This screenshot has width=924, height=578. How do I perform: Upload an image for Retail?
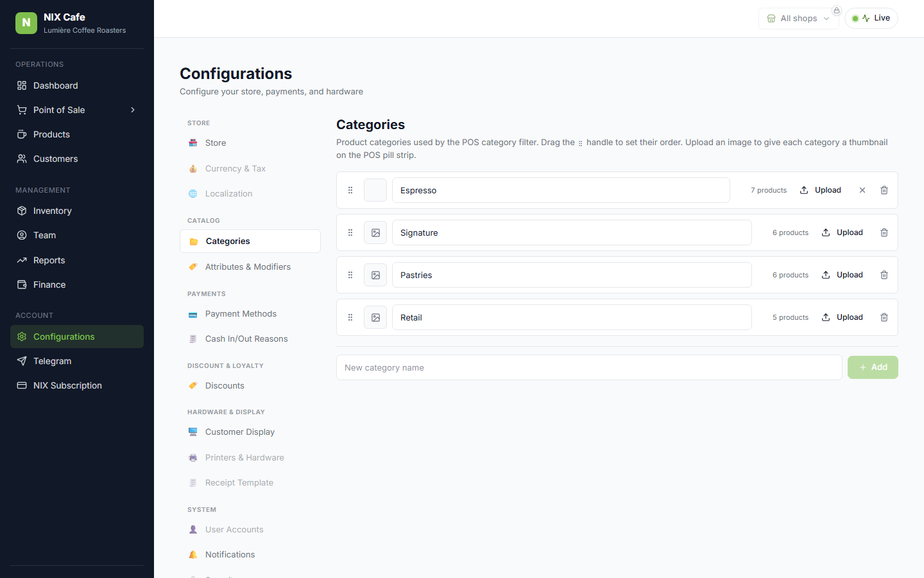[x=842, y=317]
